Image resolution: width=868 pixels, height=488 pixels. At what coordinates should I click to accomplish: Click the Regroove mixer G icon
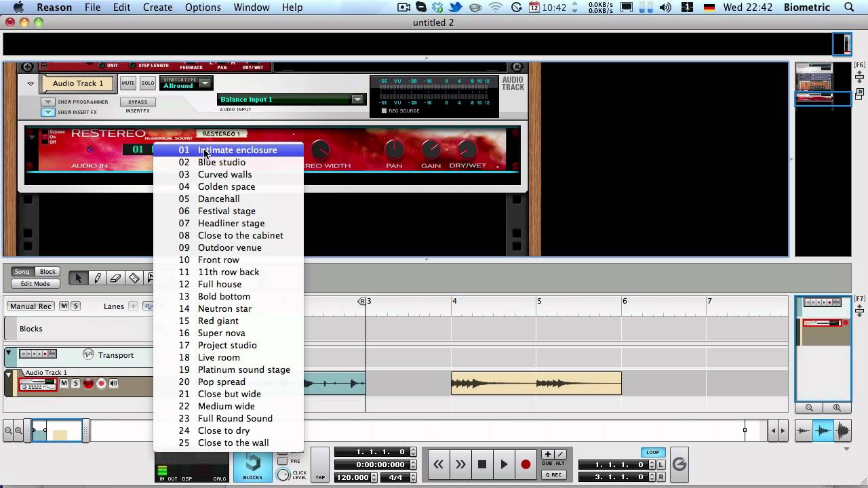pos(679,464)
